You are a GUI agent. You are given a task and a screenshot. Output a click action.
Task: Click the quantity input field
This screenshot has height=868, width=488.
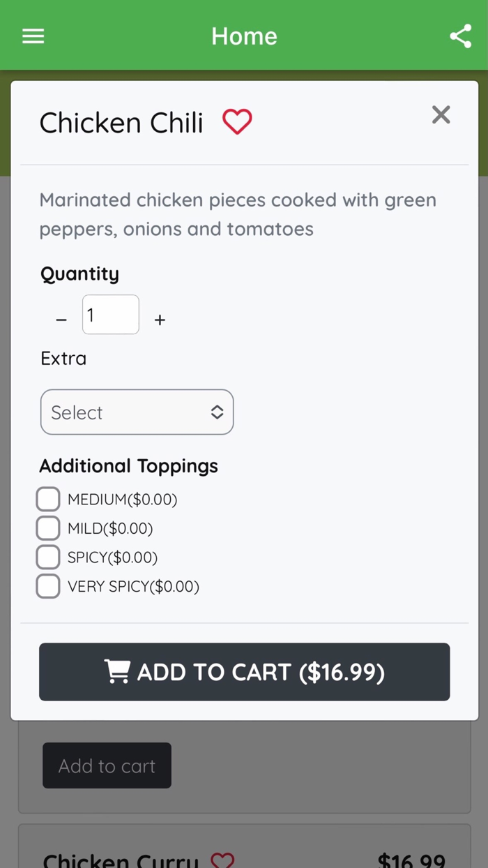click(x=111, y=315)
